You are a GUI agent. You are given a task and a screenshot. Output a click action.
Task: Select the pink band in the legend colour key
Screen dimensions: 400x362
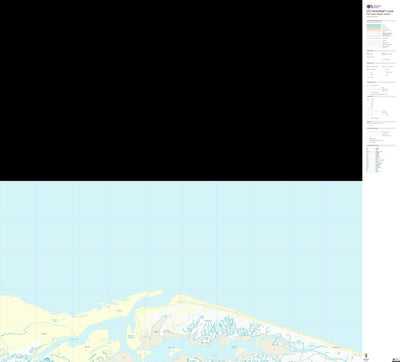point(374,29)
